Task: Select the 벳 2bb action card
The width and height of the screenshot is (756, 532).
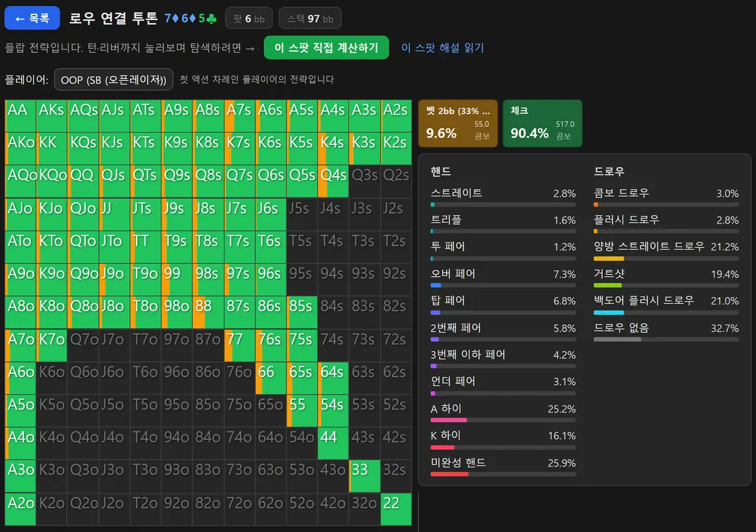Action: (458, 123)
